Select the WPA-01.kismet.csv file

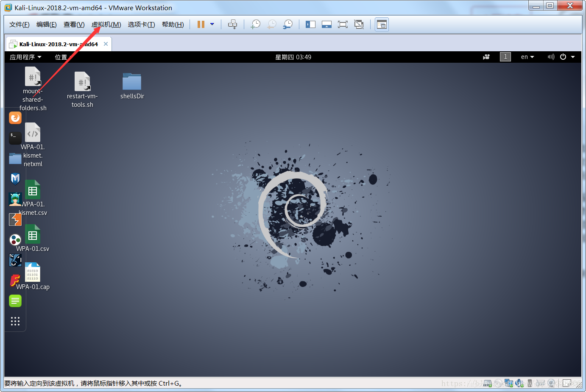coord(33,198)
